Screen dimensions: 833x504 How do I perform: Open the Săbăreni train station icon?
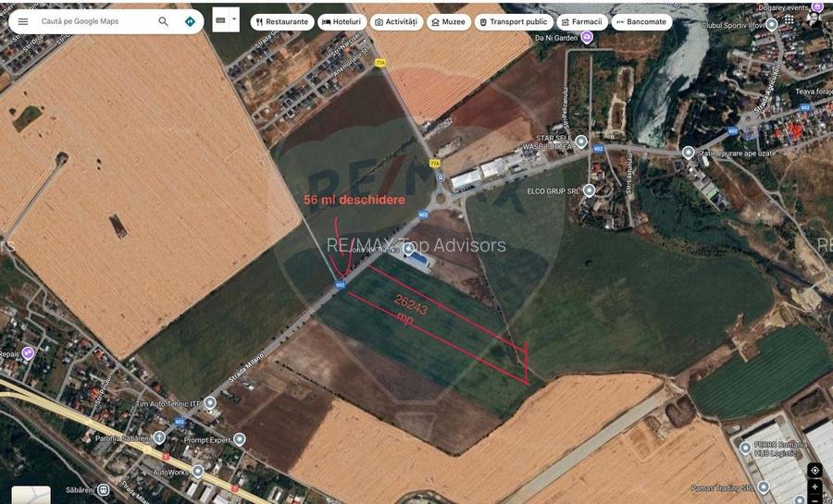coord(103,490)
